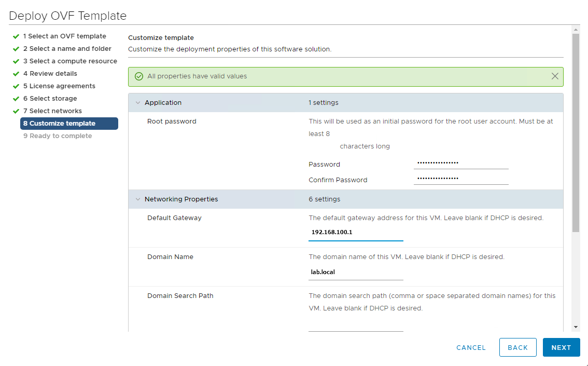Click checkmark beside Select an OVF template

[16, 36]
